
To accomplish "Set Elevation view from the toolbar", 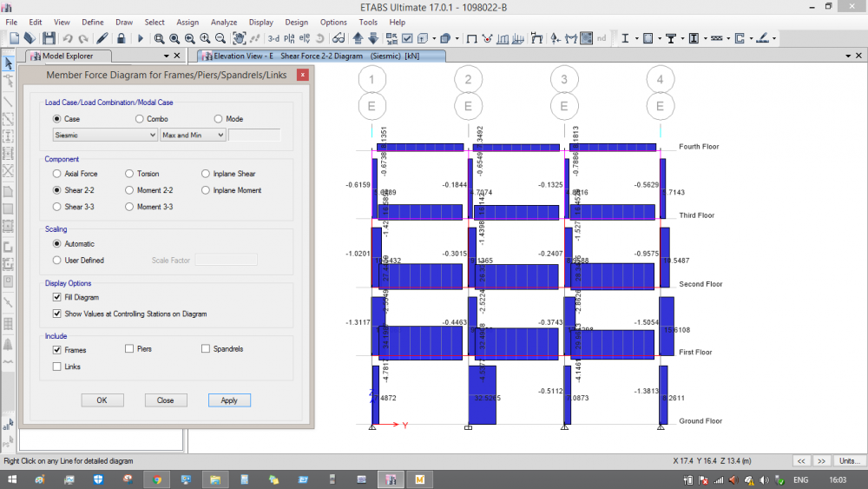I will point(305,38).
